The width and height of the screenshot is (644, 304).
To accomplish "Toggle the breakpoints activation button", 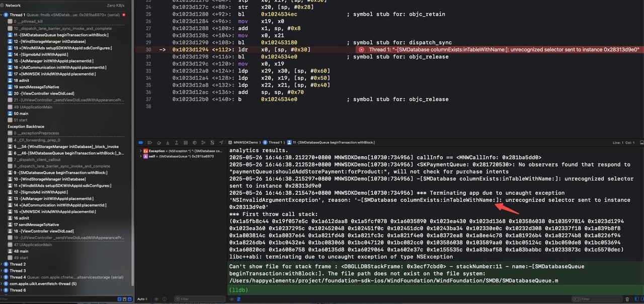I will [x=141, y=142].
